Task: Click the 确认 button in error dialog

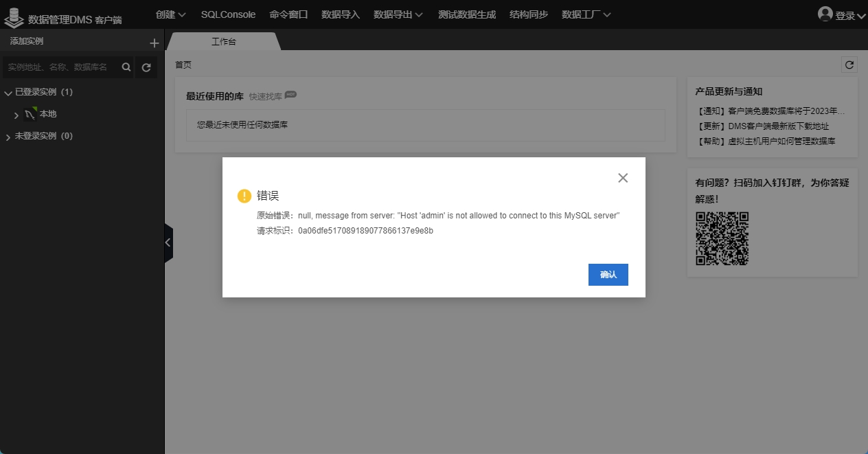Action: [608, 275]
